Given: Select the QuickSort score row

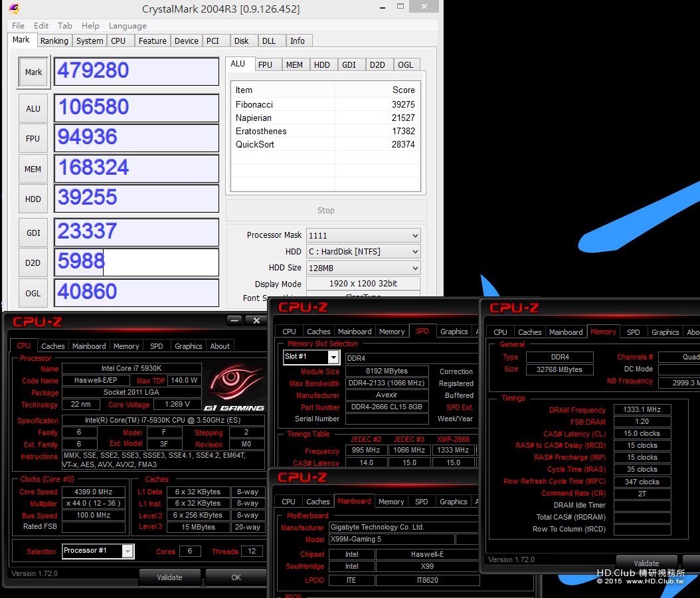Looking at the screenshot, I should tap(325, 144).
